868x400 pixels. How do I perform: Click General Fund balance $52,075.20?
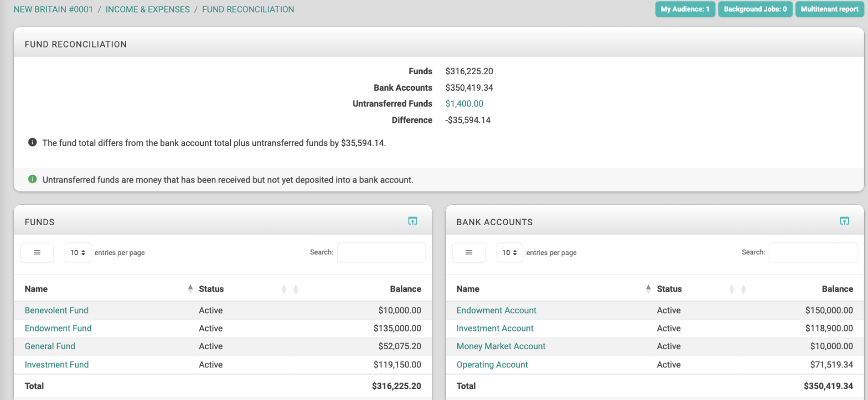click(399, 346)
